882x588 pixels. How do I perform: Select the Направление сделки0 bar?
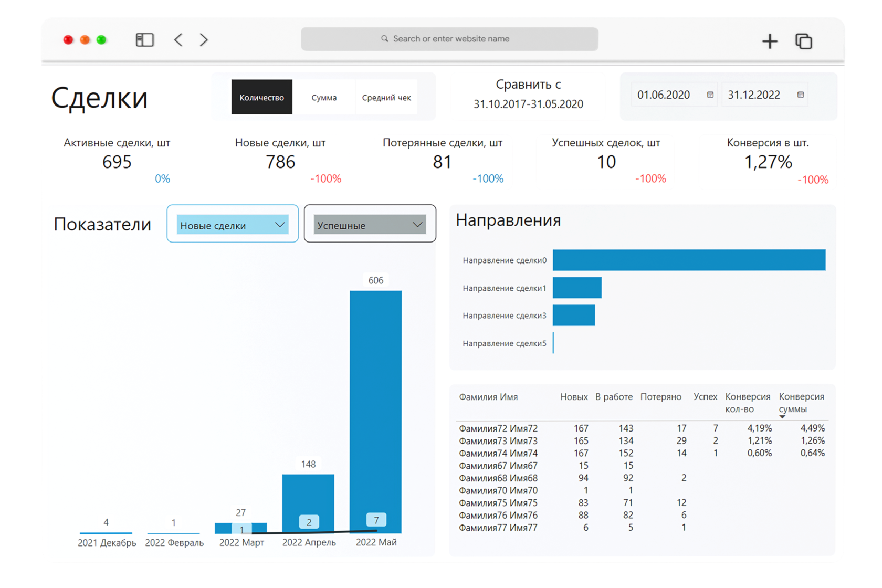689,260
